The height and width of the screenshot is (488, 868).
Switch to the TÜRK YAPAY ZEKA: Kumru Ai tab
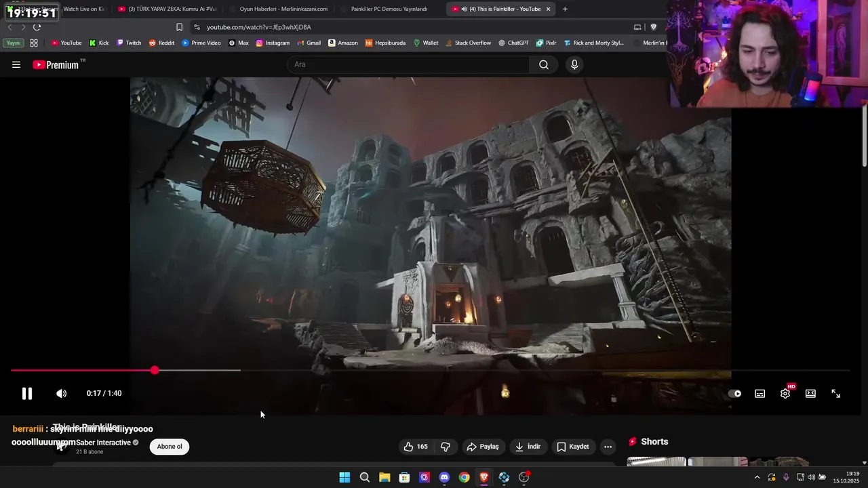tap(166, 9)
